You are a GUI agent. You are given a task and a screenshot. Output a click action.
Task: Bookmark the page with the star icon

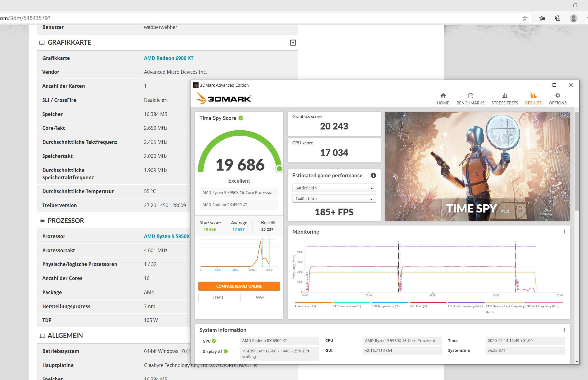(x=525, y=18)
